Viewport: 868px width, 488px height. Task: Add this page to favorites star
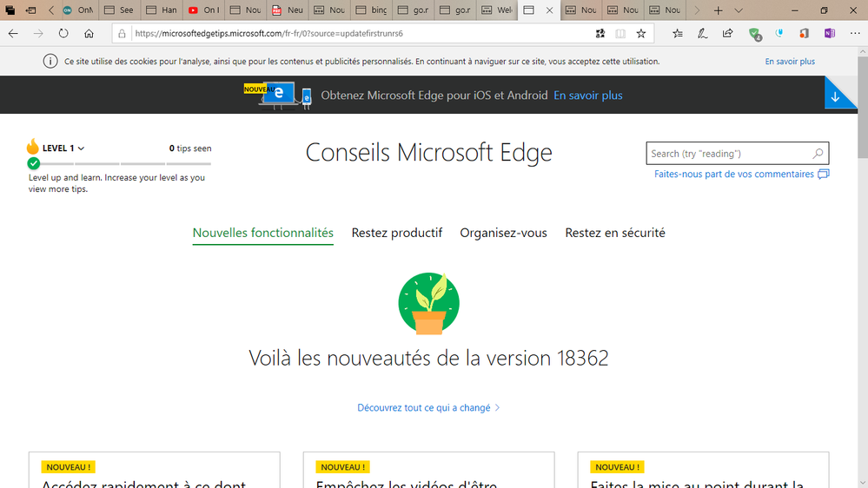641,33
